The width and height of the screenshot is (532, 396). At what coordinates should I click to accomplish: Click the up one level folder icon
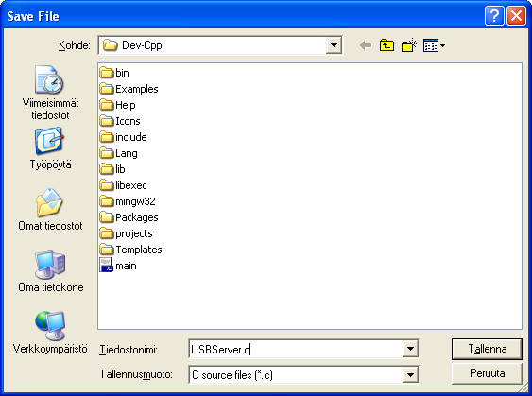click(x=386, y=45)
